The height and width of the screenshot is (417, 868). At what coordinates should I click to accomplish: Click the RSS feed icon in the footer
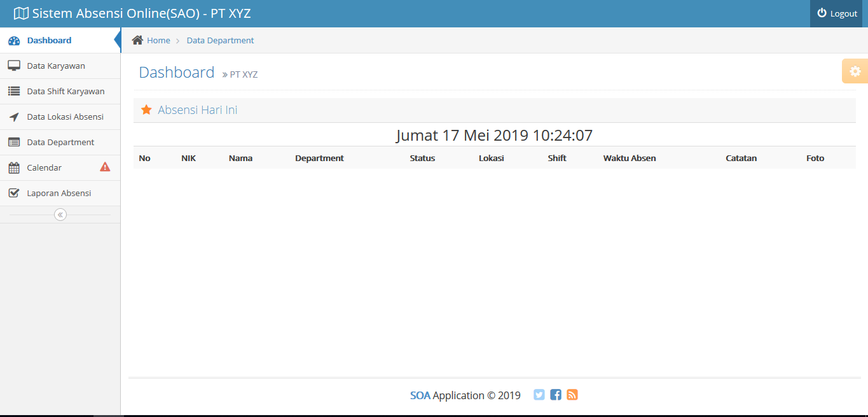point(572,395)
